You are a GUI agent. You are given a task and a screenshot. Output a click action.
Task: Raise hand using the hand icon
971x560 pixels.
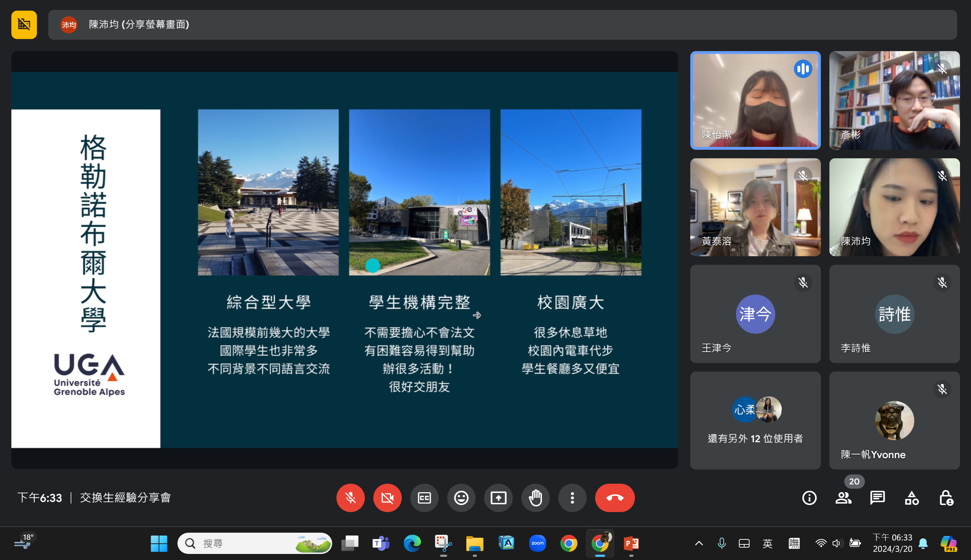pos(535,498)
